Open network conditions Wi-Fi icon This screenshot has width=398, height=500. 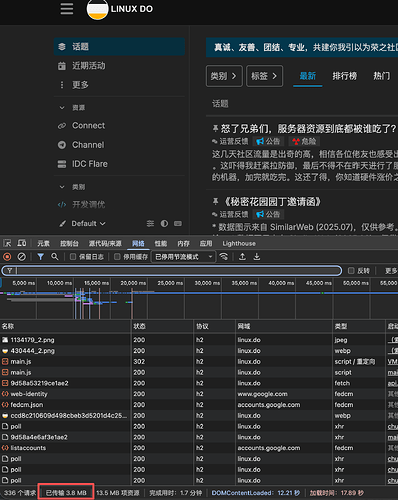click(224, 256)
